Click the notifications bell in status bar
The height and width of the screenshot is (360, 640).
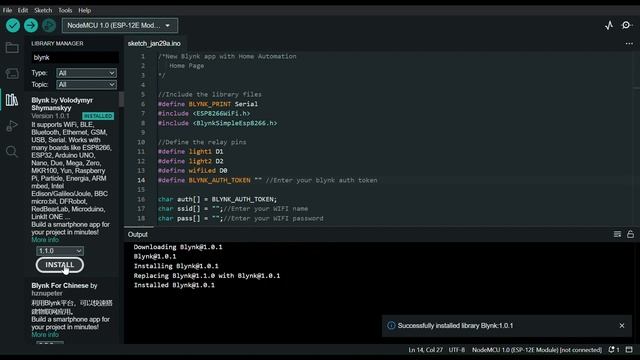[x=613, y=350]
